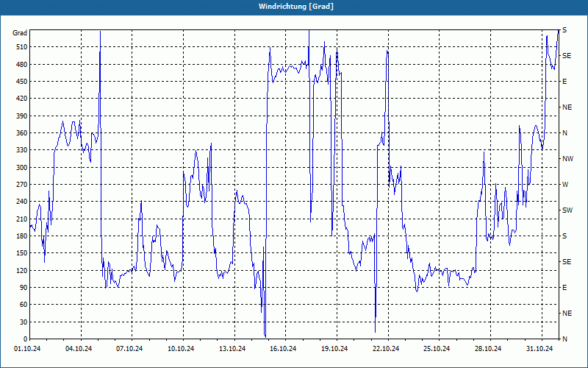Click the chart title Windrichtung [Grad]
The image size is (588, 368).
[296, 7]
